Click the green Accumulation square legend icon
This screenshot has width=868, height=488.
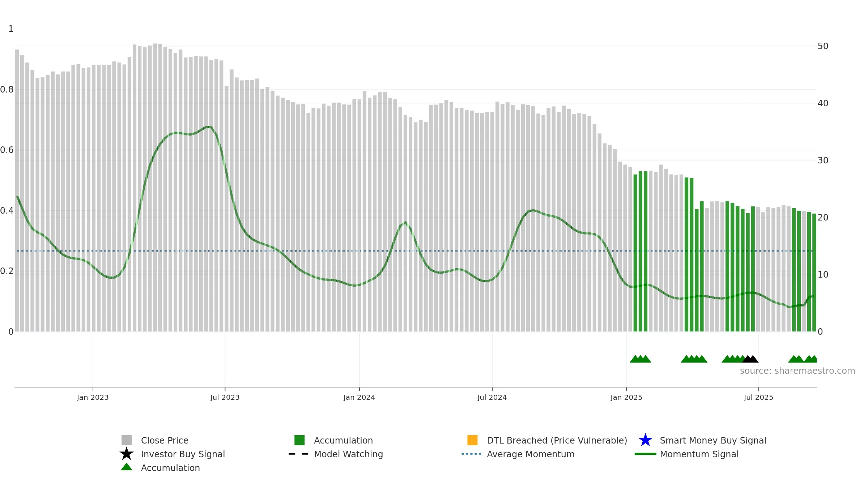[x=299, y=440]
